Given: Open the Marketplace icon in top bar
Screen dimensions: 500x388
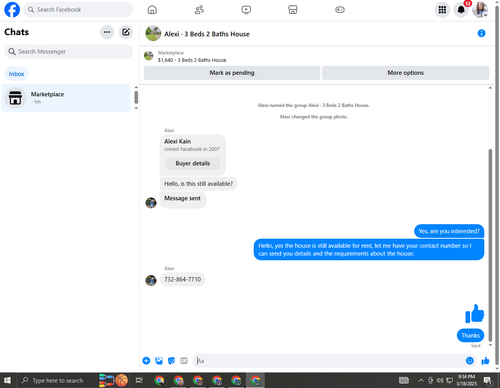Looking at the screenshot, I should 293,10.
